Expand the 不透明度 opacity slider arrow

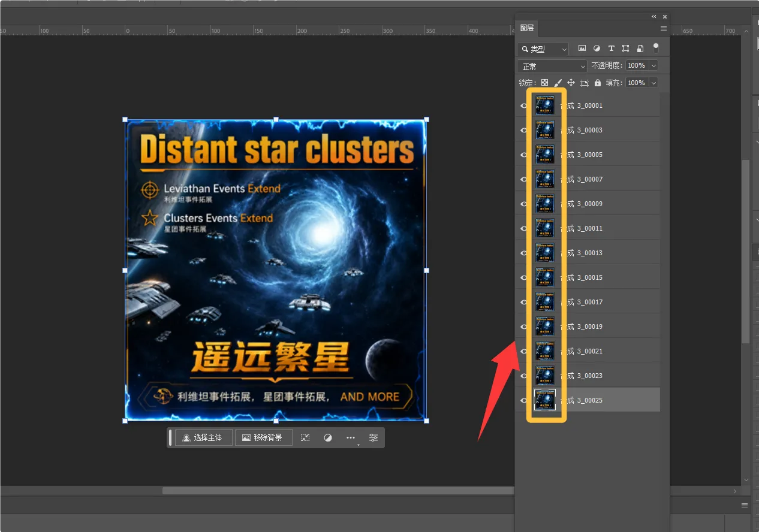(653, 65)
